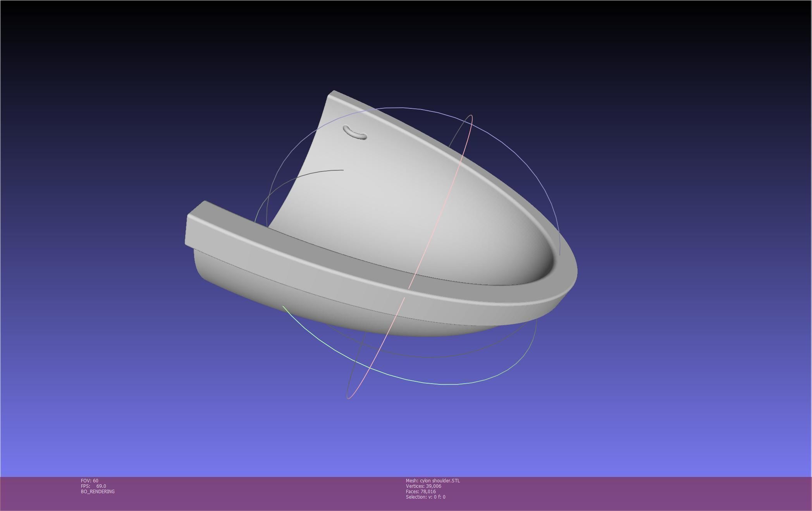Screen dimensions: 812x511
Task: Click the Faces: 78,016 text
Action: coord(421,491)
